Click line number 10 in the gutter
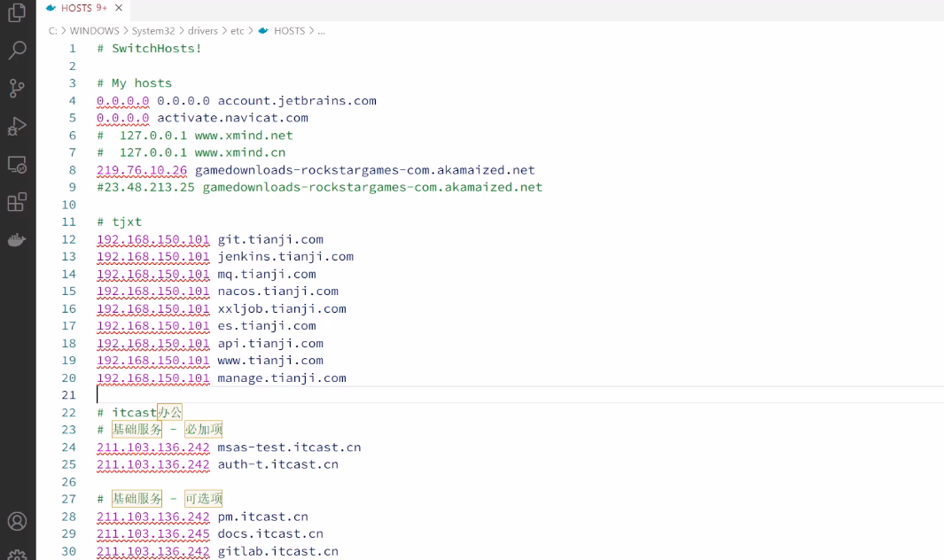 68,205
